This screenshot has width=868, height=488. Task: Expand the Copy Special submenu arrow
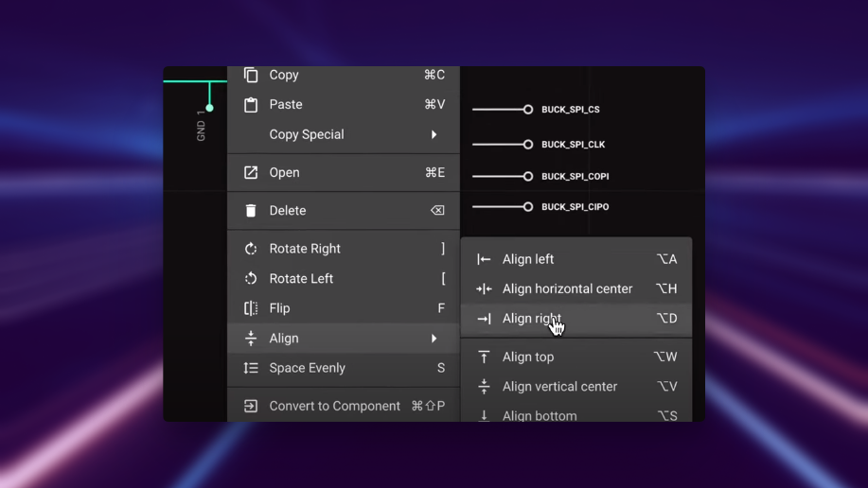(x=434, y=134)
